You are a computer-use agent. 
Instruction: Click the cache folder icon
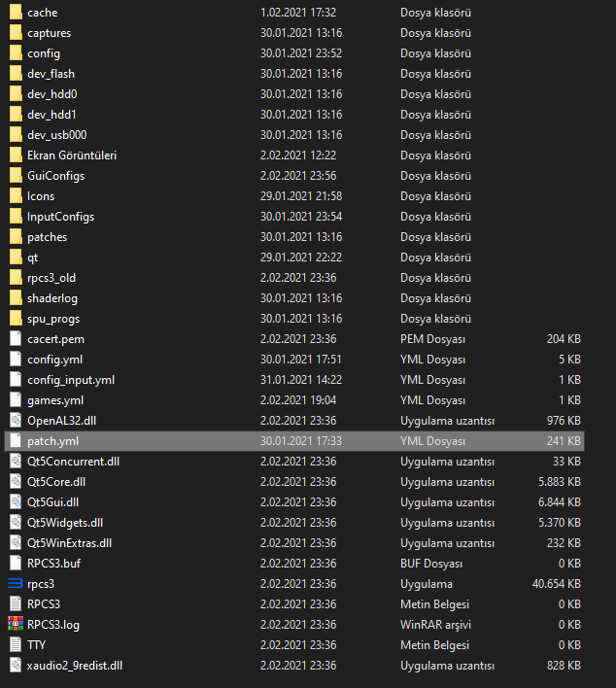[16, 13]
